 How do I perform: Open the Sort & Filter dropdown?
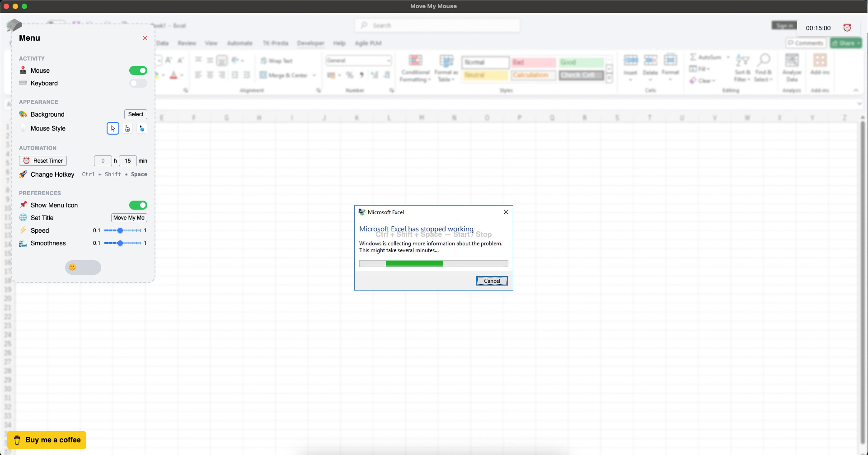pyautogui.click(x=742, y=68)
